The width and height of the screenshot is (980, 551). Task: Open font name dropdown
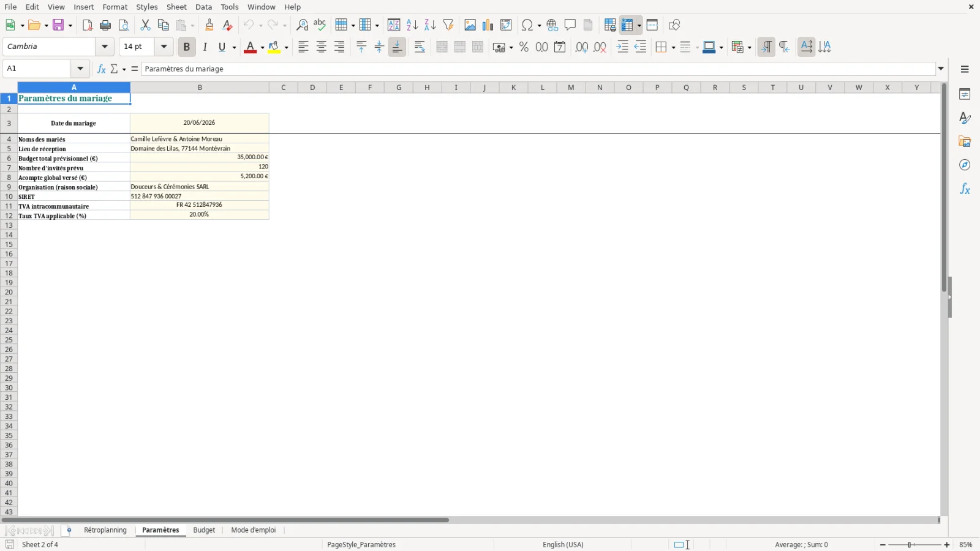(x=105, y=47)
